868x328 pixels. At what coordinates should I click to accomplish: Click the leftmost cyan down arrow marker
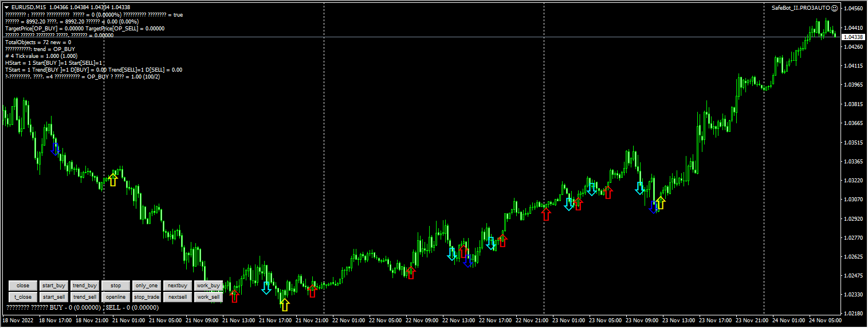pos(266,288)
